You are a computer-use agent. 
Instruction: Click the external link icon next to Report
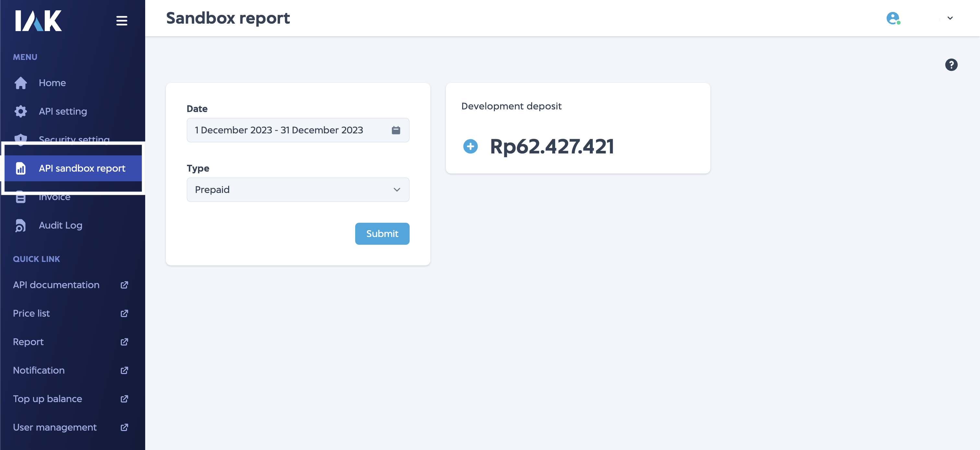coord(124,342)
